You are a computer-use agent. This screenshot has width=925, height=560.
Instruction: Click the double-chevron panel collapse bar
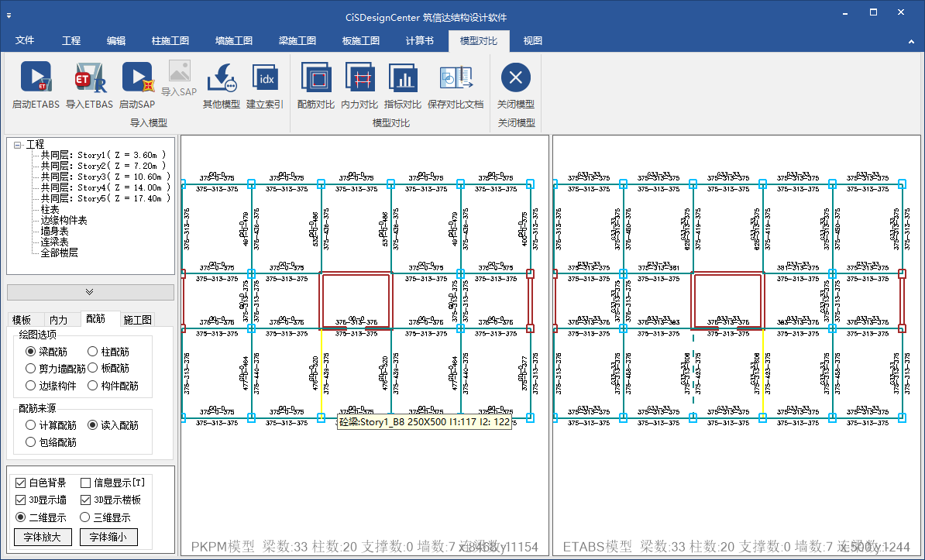pos(91,292)
